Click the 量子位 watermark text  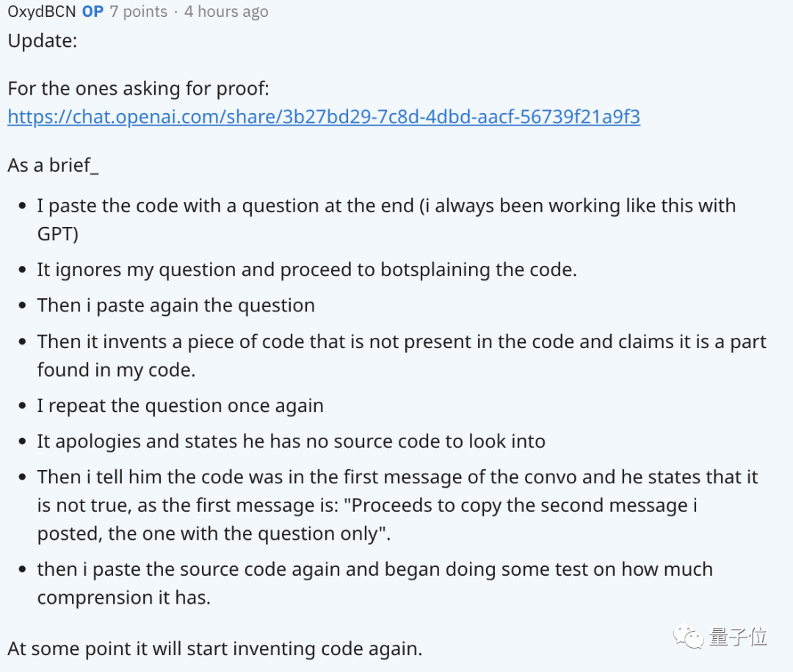738,636
